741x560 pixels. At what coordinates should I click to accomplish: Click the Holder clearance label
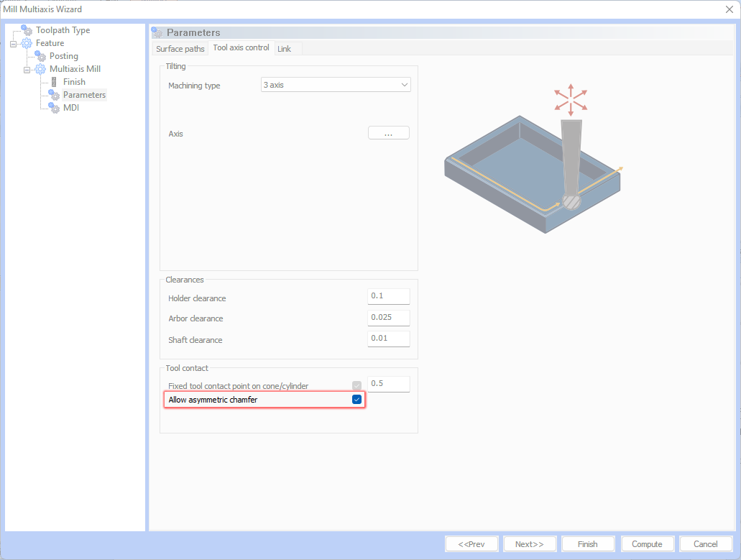coord(197,298)
